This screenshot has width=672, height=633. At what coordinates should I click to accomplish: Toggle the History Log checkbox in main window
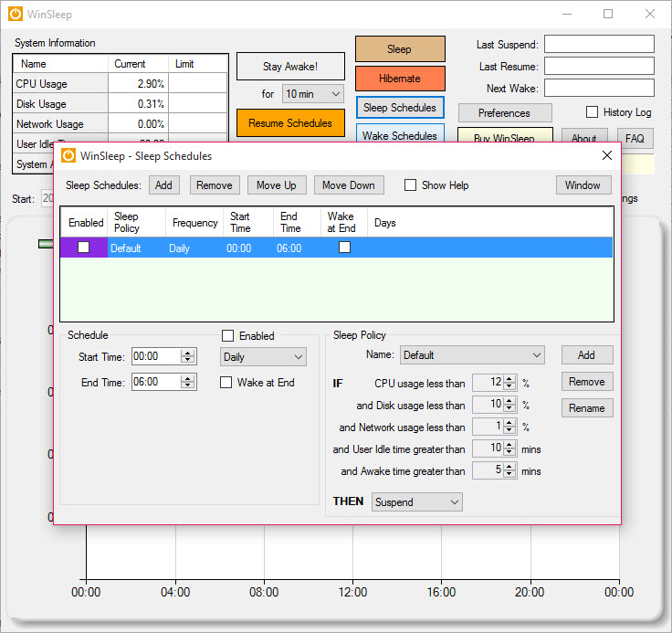click(x=592, y=112)
